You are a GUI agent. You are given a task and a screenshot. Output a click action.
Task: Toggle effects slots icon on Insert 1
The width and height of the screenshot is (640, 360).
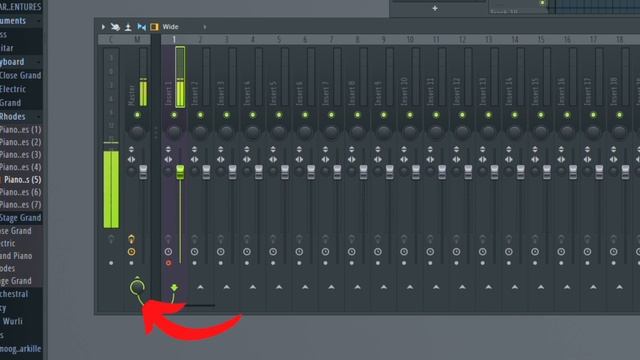pos(168,239)
